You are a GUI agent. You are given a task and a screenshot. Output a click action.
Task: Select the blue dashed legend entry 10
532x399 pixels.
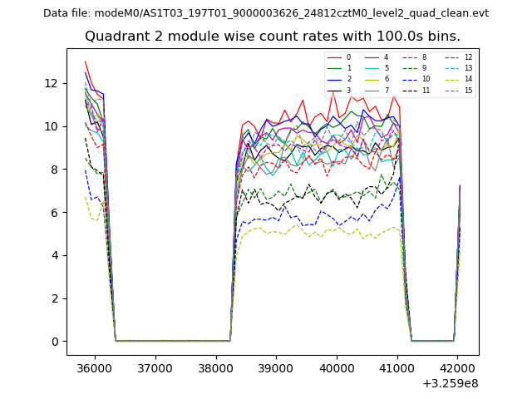(411, 79)
